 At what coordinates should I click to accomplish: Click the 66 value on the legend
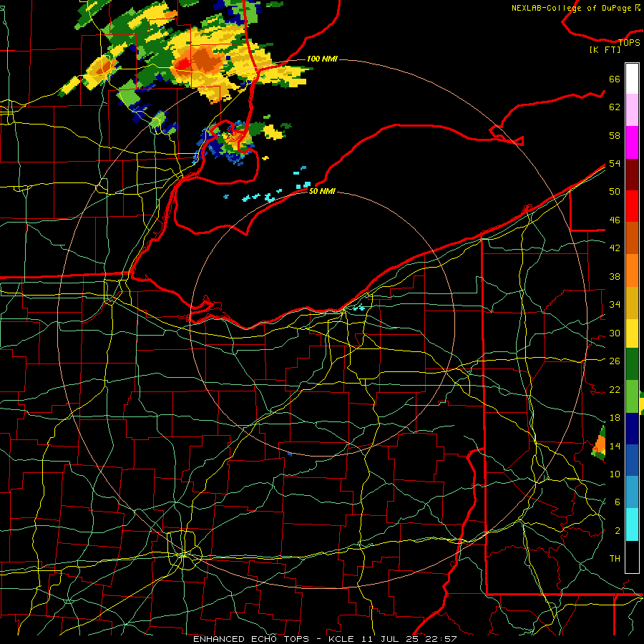615,79
